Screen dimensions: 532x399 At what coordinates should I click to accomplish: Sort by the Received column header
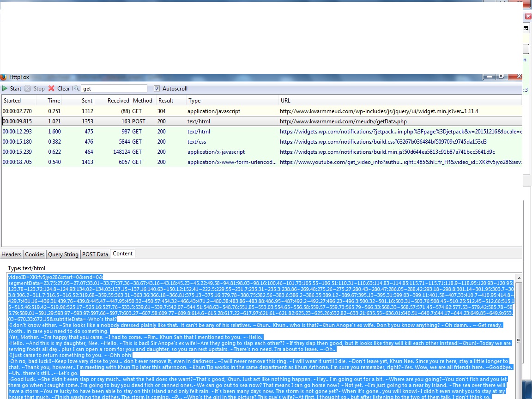(113, 100)
